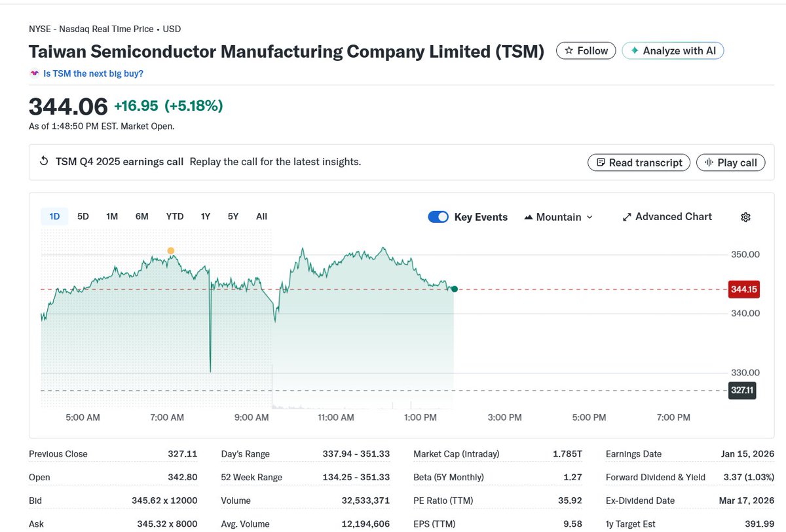Select the YTD chart range

[x=174, y=216]
